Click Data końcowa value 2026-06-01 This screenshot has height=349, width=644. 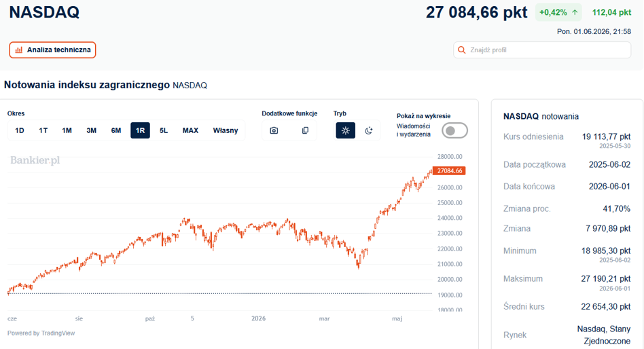click(x=609, y=187)
